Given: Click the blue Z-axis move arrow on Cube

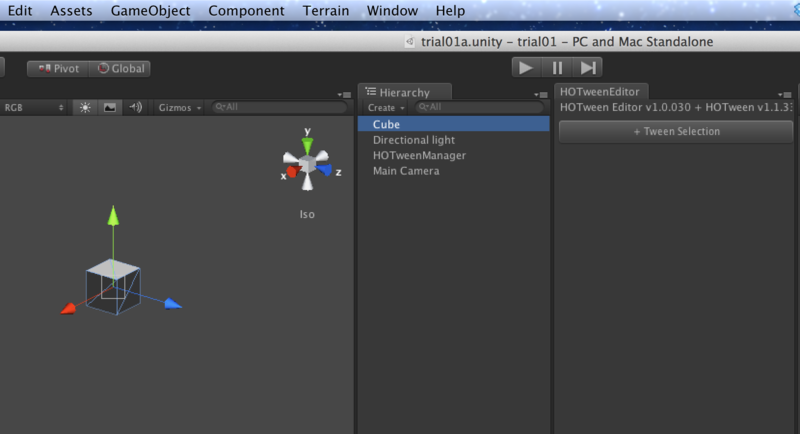Looking at the screenshot, I should click(x=173, y=304).
